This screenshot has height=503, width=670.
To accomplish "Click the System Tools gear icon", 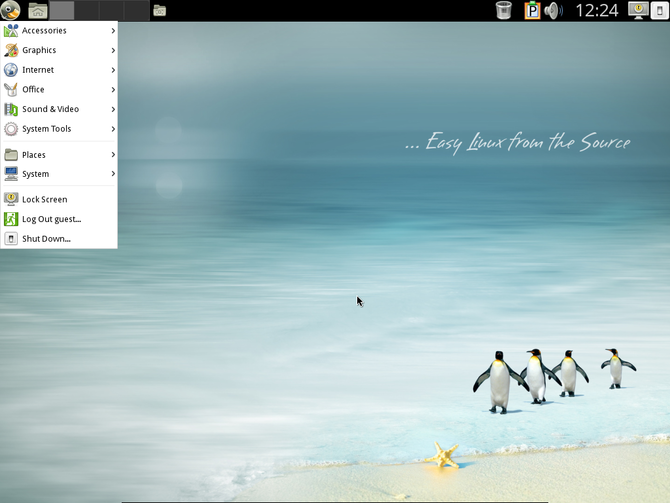I will (x=11, y=129).
